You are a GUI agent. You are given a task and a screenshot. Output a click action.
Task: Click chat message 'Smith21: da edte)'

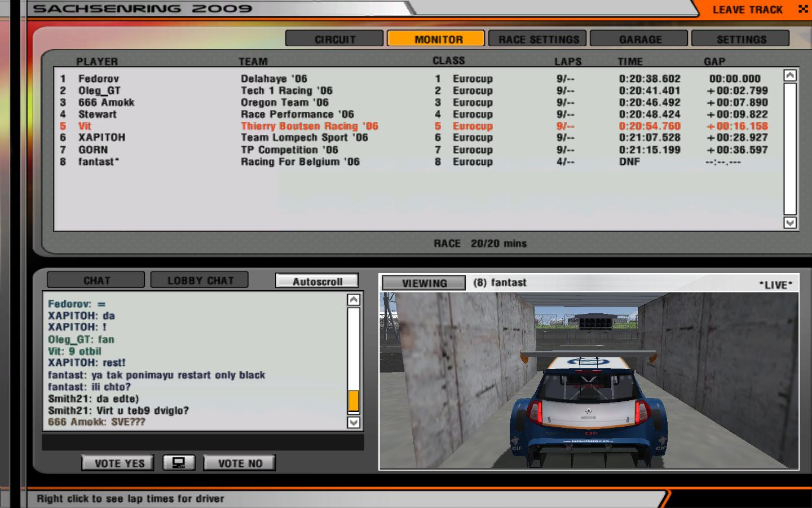point(93,398)
